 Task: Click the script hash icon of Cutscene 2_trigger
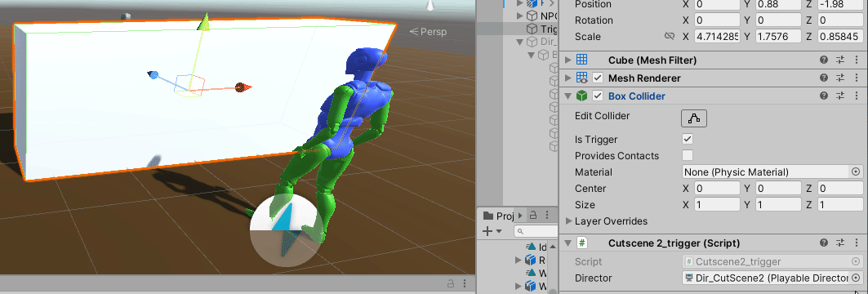tap(581, 243)
